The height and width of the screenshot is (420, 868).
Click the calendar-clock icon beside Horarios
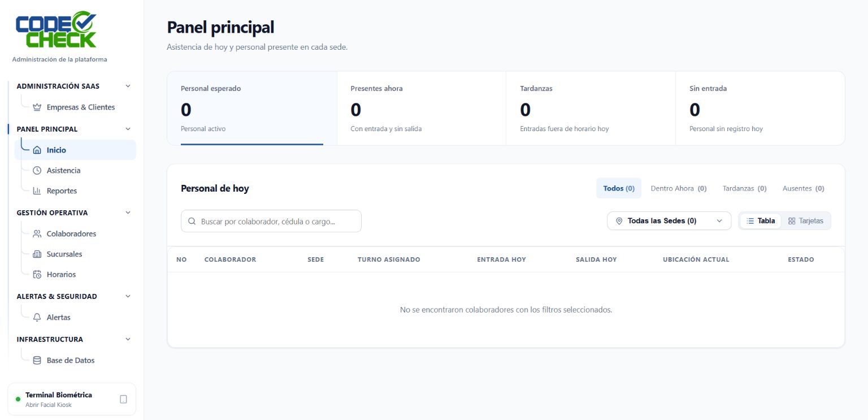click(x=37, y=275)
